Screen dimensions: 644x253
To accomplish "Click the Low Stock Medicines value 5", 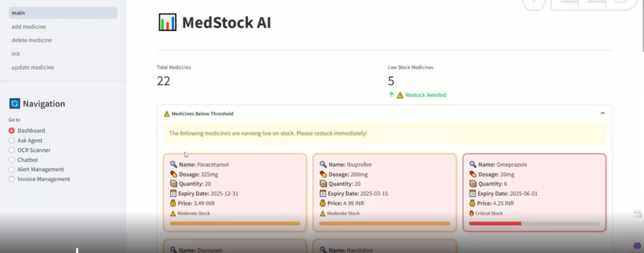I will (391, 81).
